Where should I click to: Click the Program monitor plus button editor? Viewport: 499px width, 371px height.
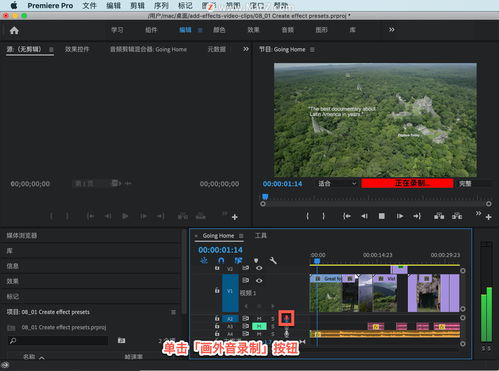pos(489,217)
